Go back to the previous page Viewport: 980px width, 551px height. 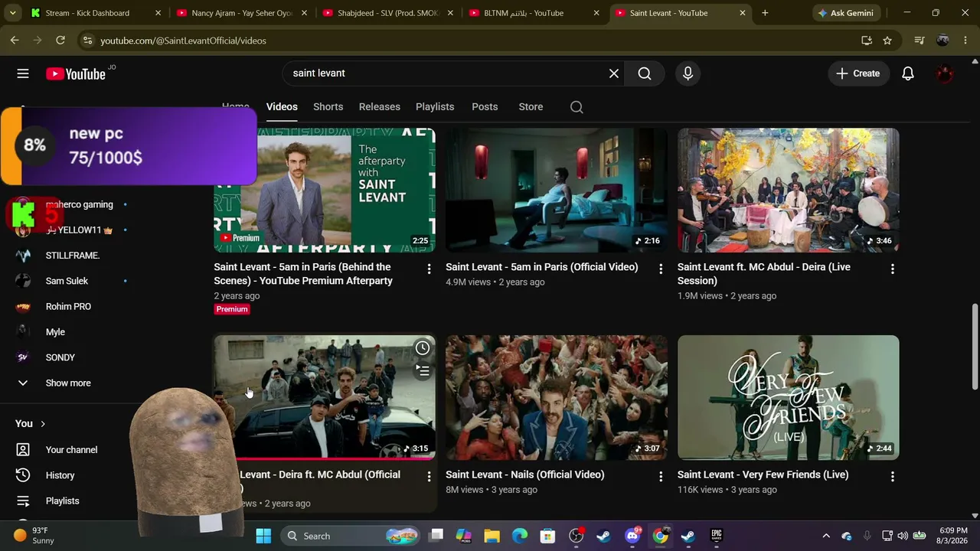click(15, 41)
